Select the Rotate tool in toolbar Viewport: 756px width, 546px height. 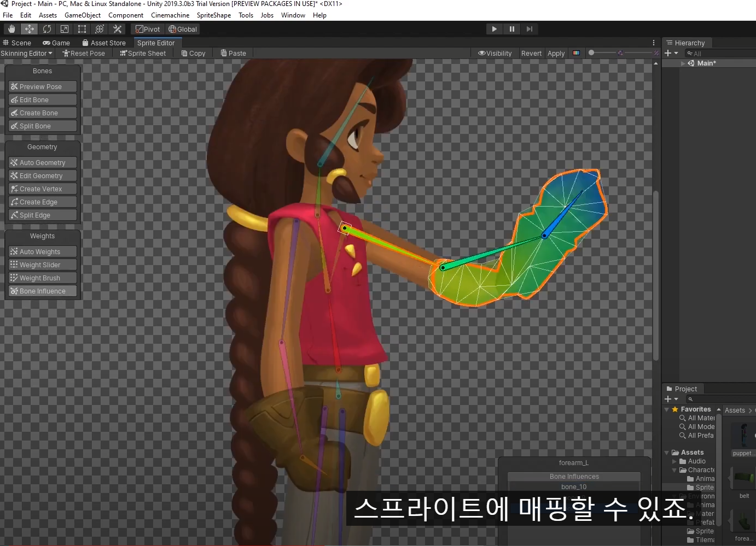pyautogui.click(x=47, y=29)
